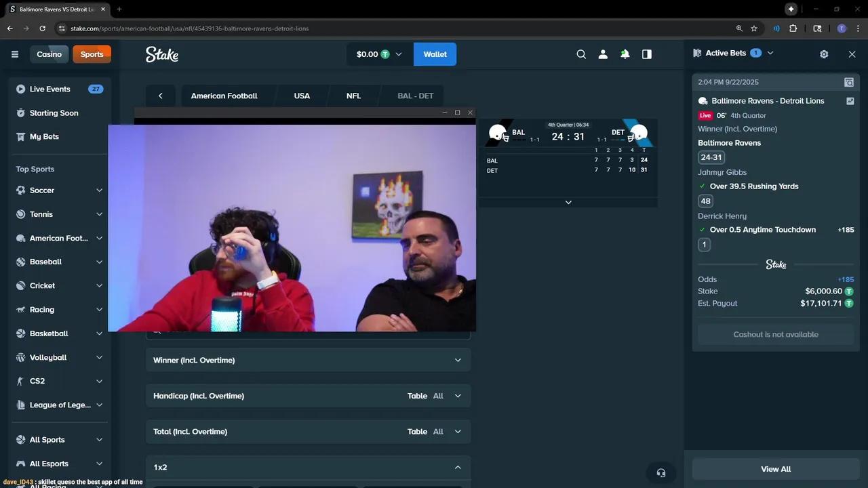
Task: Collapse the 1x2 market
Action: tap(458, 468)
